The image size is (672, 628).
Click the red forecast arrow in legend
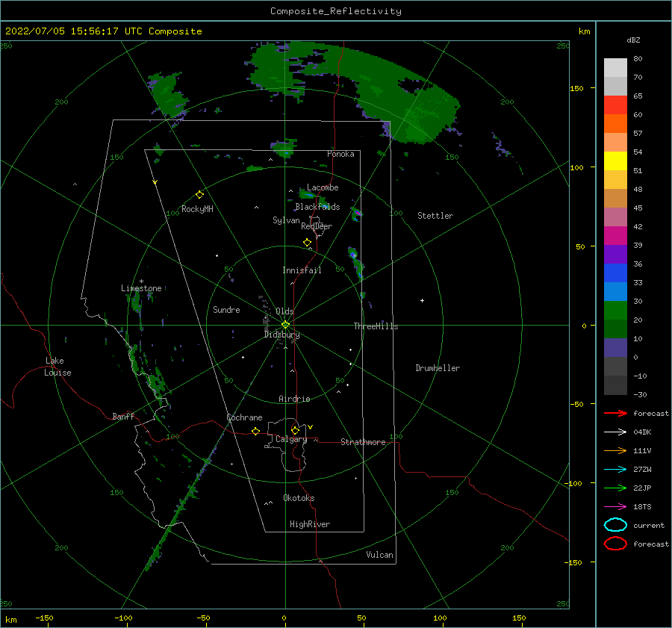tap(615, 413)
